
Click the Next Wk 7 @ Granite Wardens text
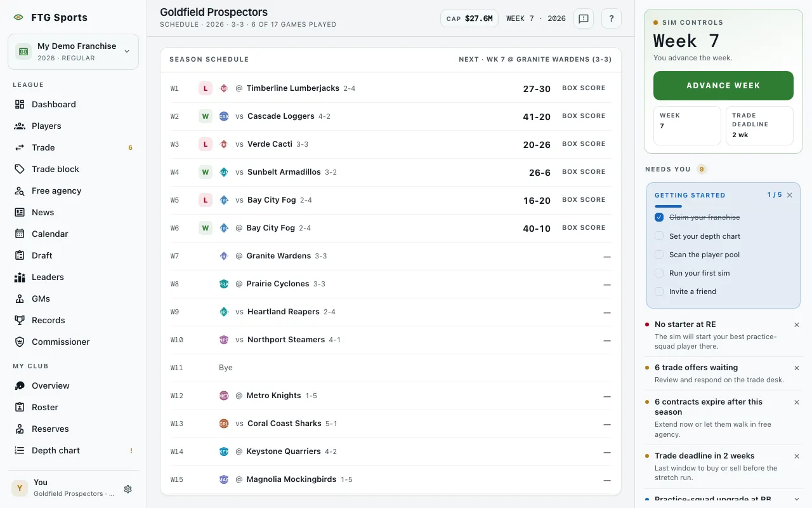pos(535,59)
